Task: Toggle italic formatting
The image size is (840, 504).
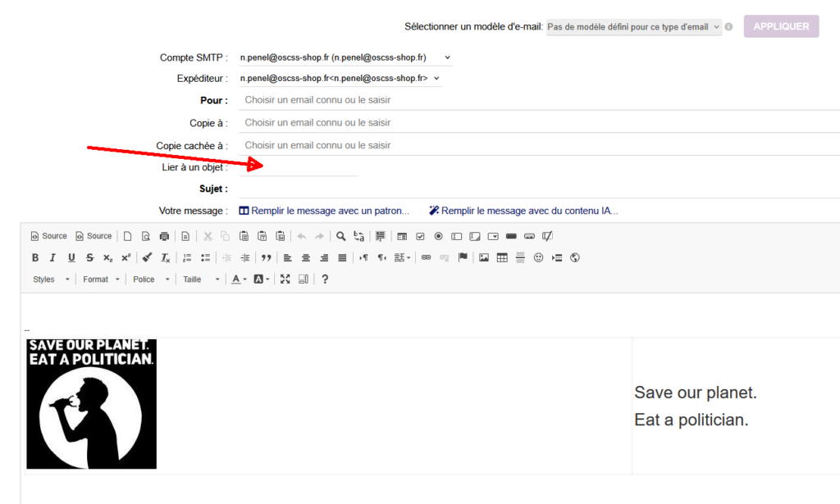Action: (x=53, y=257)
